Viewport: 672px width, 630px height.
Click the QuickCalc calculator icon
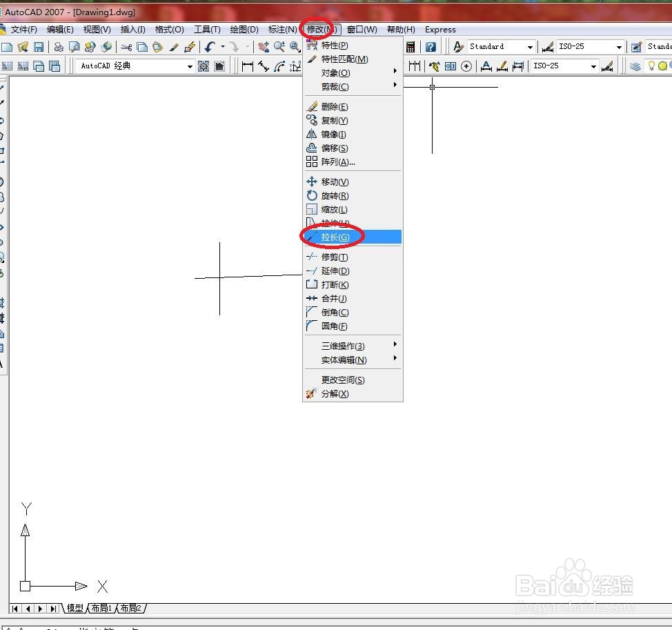411,47
